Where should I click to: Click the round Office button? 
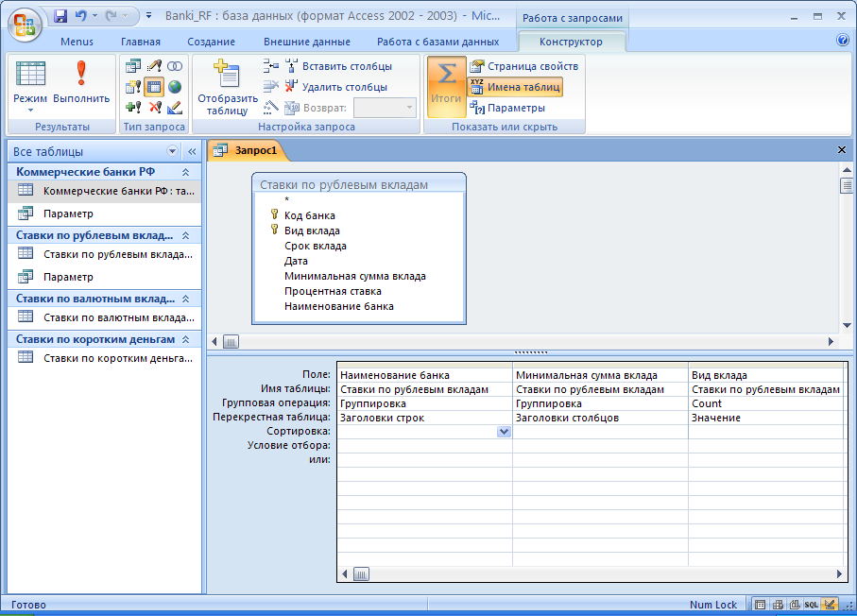click(x=25, y=25)
